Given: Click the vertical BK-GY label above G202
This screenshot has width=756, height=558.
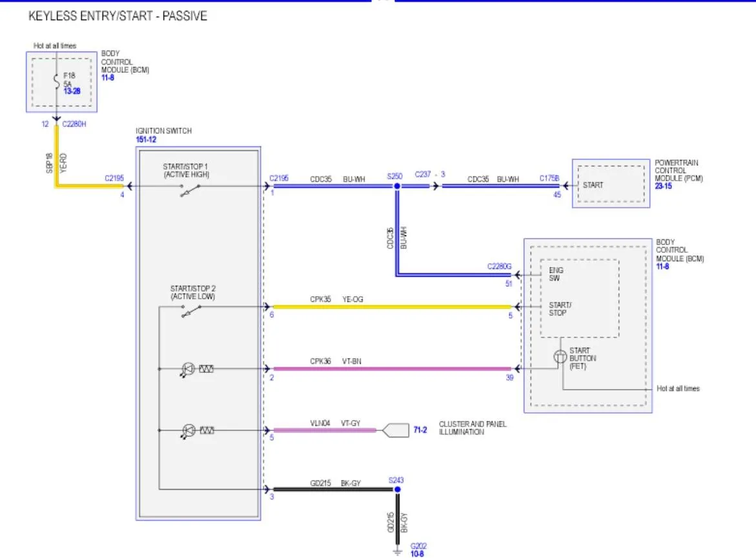Looking at the screenshot, I should point(404,523).
